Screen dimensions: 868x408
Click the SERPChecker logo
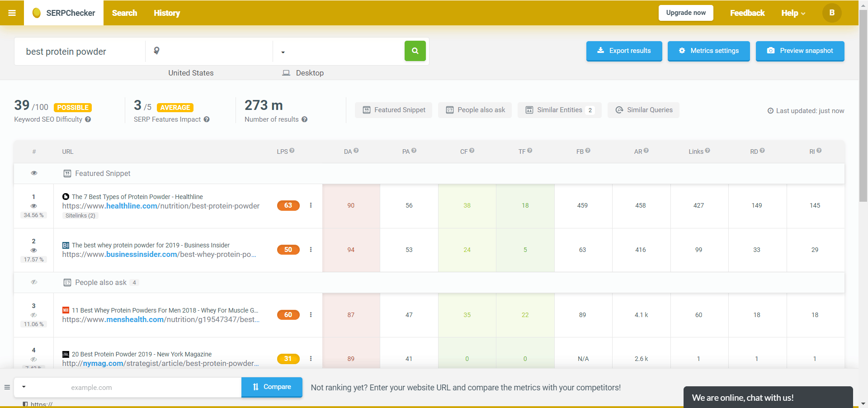(x=64, y=13)
